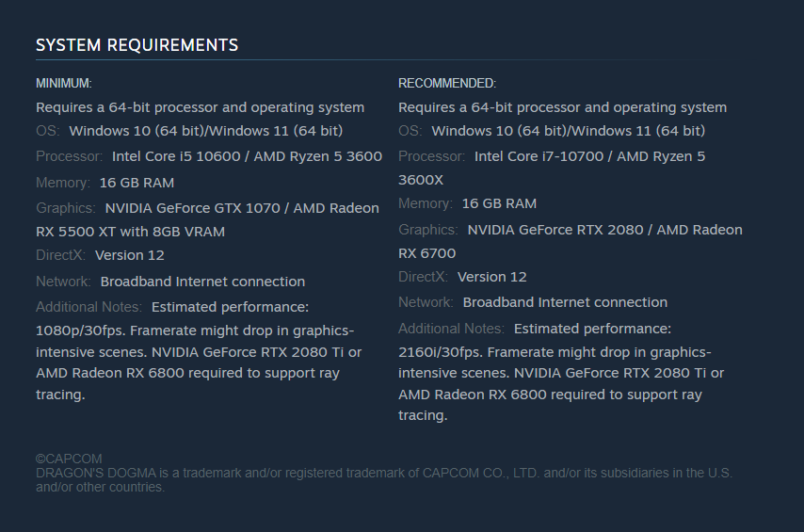
Task: Click the 'RX 6700' text
Action: coord(427,253)
